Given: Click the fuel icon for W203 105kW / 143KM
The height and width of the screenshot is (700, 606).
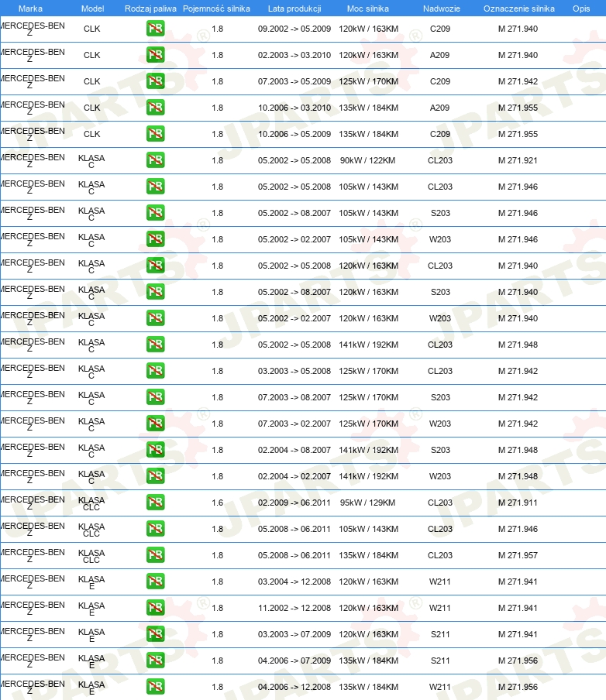Looking at the screenshot, I should tap(156, 239).
